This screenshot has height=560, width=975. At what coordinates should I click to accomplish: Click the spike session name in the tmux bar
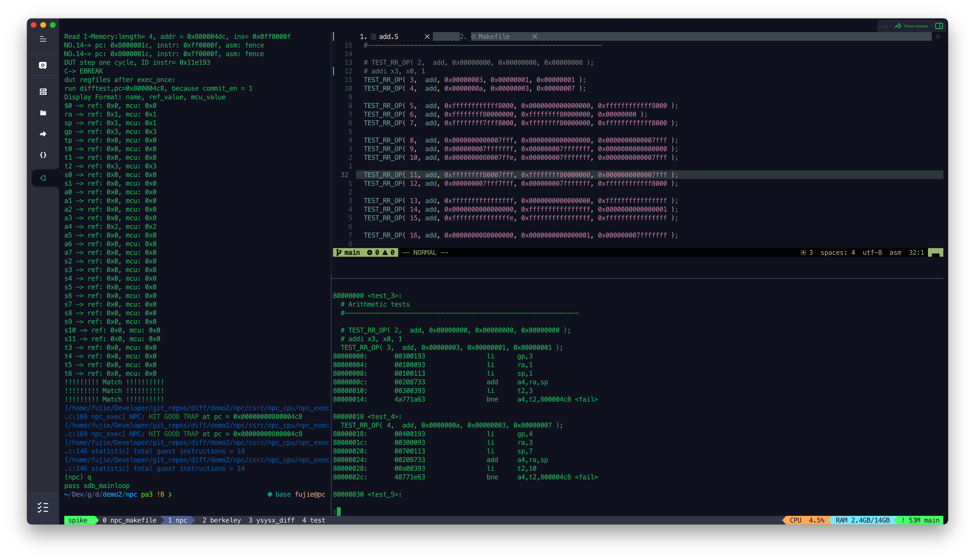[x=78, y=520]
